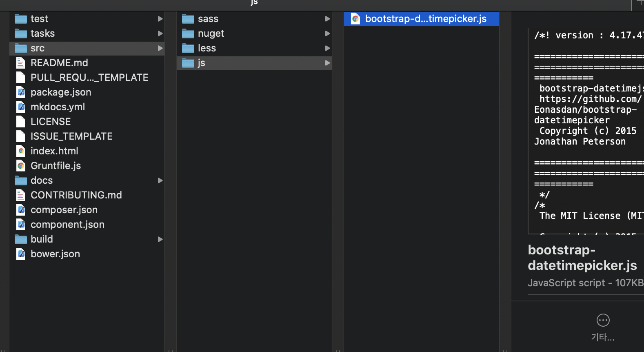Viewport: 644px width, 352px height.
Task: Select the nuget folder name
Action: [211, 34]
